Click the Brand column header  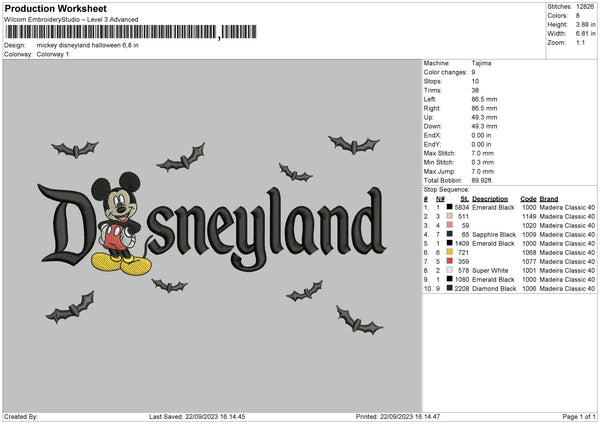[x=549, y=199]
